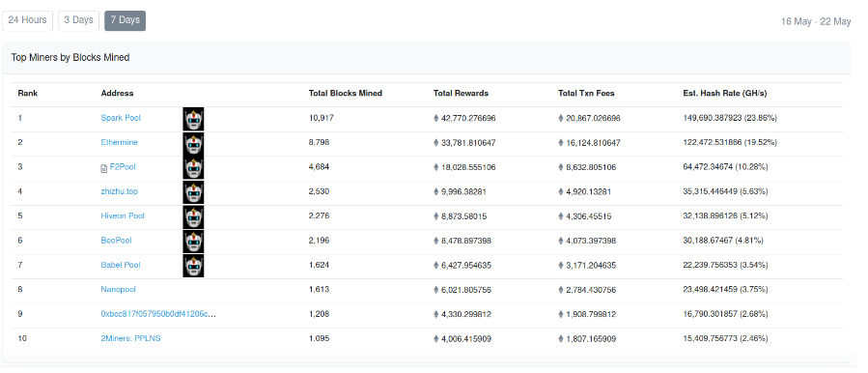This screenshot has width=868, height=373.
Task: Open the Spark Pool miner link
Action: pos(121,118)
